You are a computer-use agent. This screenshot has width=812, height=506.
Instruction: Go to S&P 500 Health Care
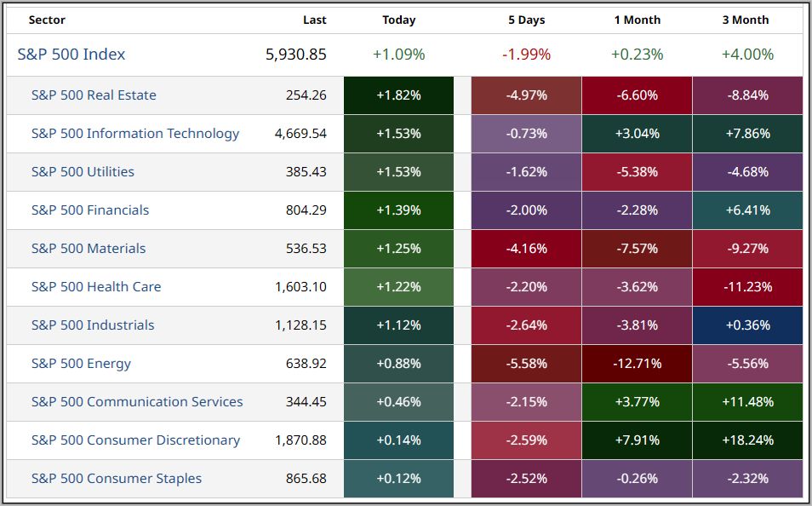(96, 287)
